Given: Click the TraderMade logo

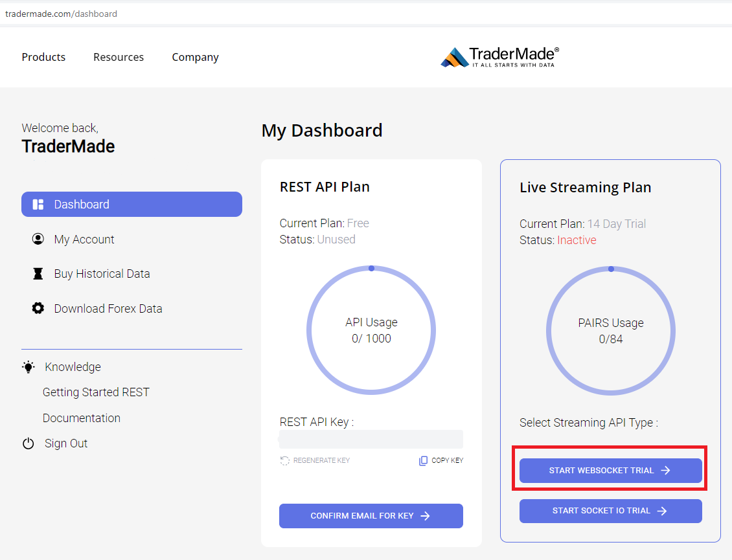Looking at the screenshot, I should [x=499, y=58].
